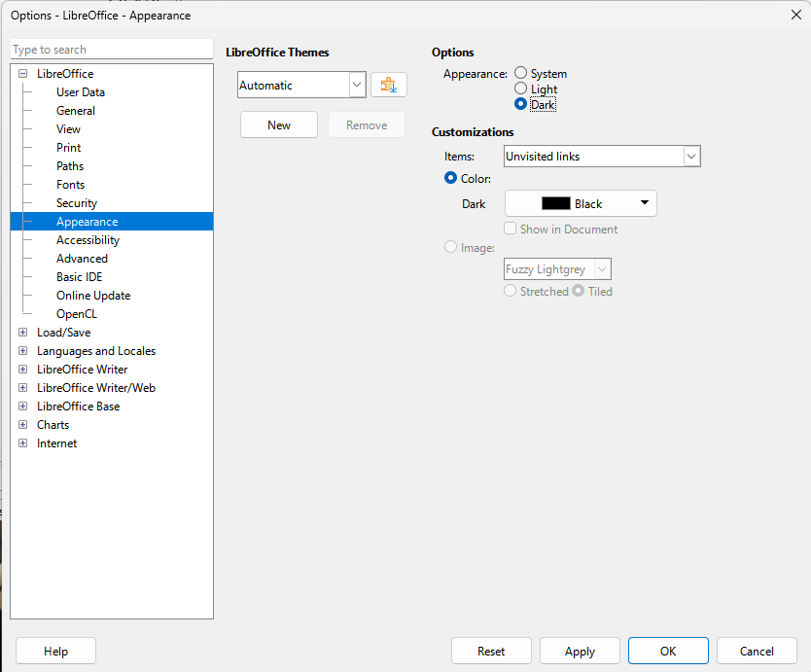This screenshot has width=811, height=672.
Task: Open the General options page
Action: pos(76,111)
